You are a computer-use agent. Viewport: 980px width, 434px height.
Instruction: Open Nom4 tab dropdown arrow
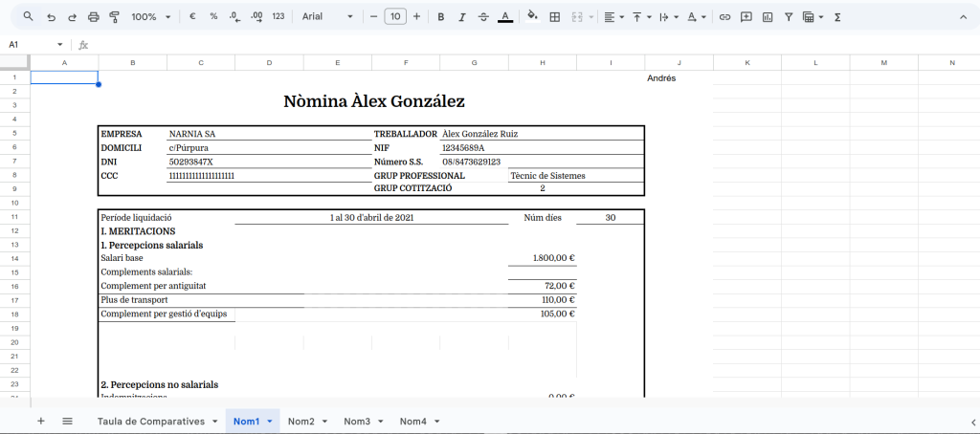tap(436, 421)
